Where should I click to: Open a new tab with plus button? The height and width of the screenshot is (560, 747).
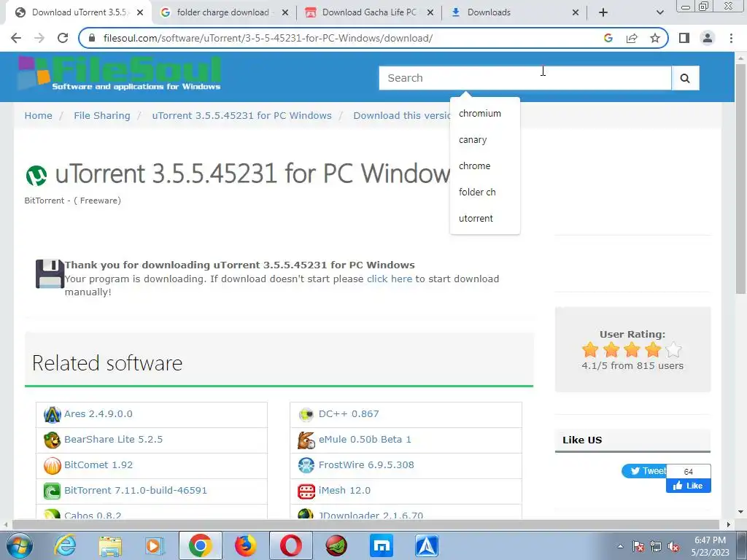603,12
